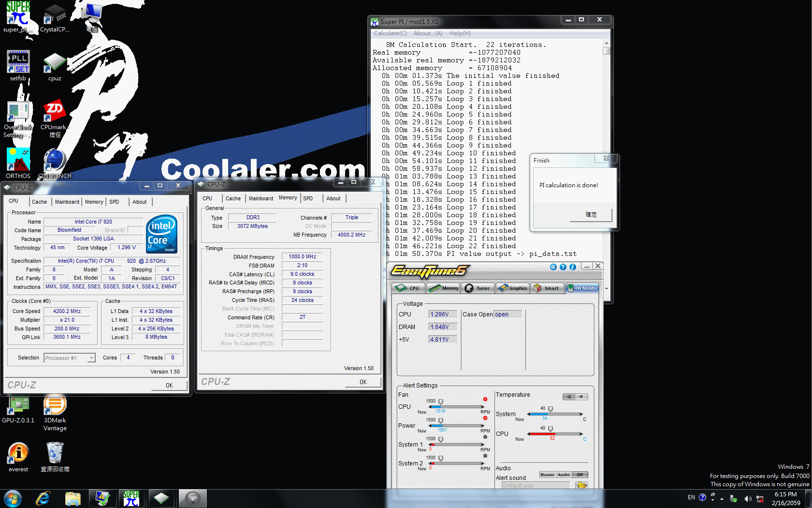Screen dimensions: 812x508
Task: Open the setfsb desktop icon
Action: tap(18, 66)
